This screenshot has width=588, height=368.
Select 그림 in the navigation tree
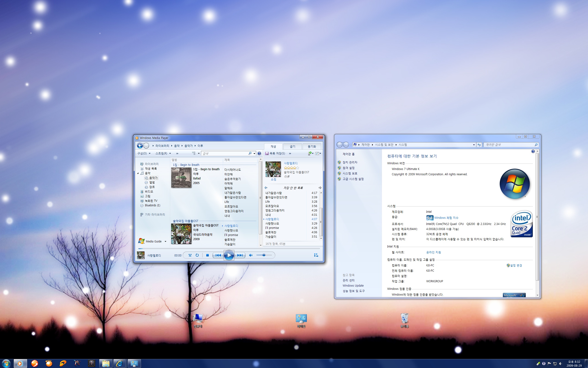(145, 196)
